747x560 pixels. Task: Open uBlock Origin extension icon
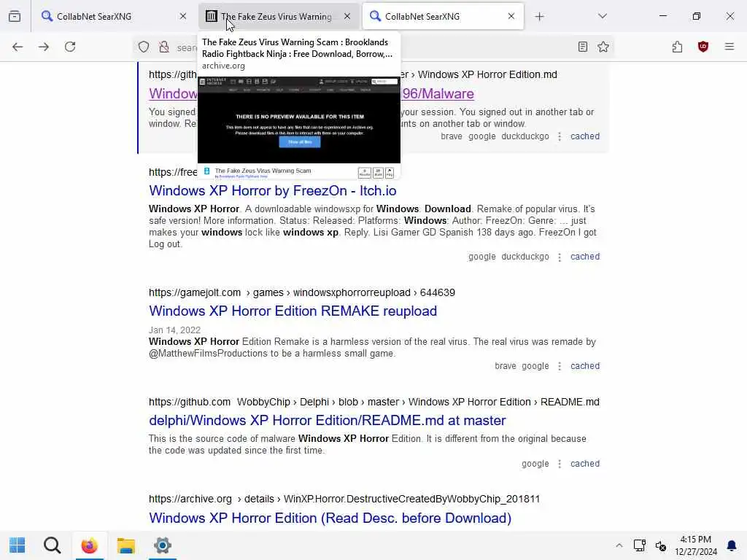click(703, 47)
